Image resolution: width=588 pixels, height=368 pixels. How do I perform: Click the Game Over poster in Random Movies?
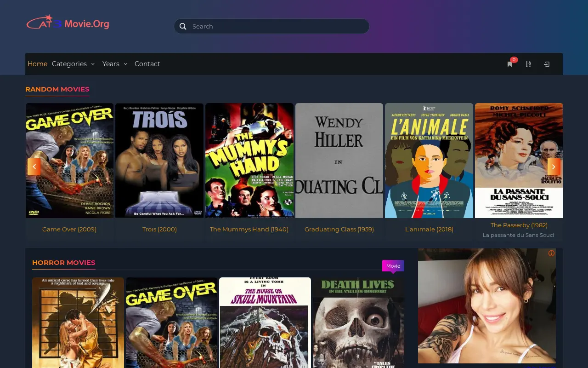tap(69, 161)
